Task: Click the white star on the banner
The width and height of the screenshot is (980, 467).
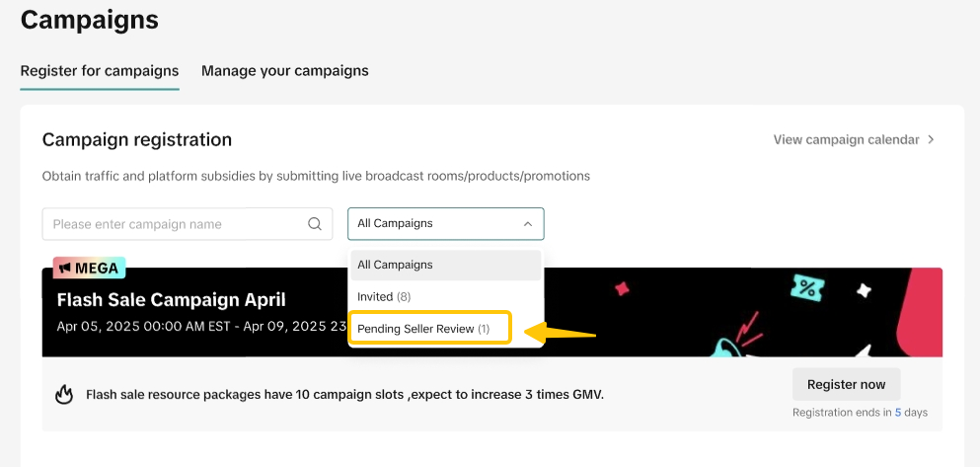Action: tap(864, 291)
